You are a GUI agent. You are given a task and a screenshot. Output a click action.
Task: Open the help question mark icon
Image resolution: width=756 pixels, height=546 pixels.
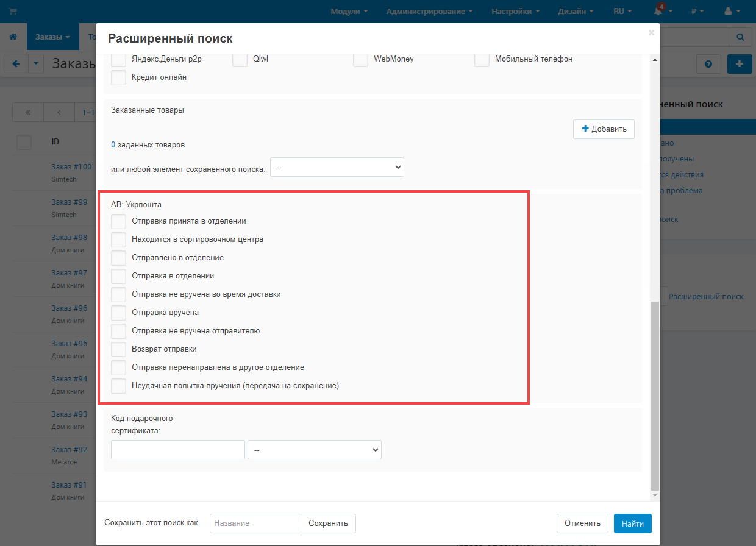(708, 64)
